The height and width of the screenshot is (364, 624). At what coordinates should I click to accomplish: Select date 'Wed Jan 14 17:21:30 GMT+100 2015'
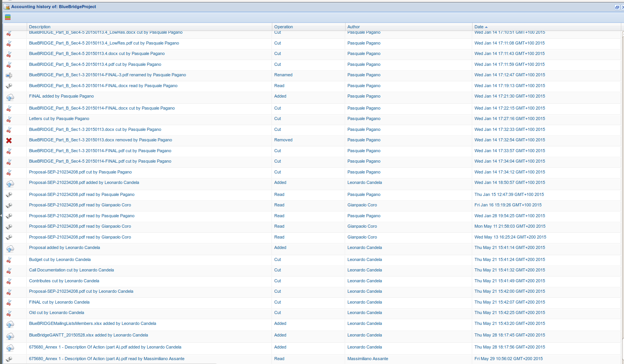tap(510, 96)
